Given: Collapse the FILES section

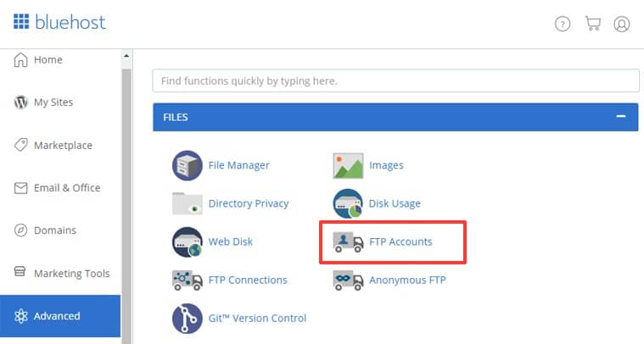Looking at the screenshot, I should 621,117.
